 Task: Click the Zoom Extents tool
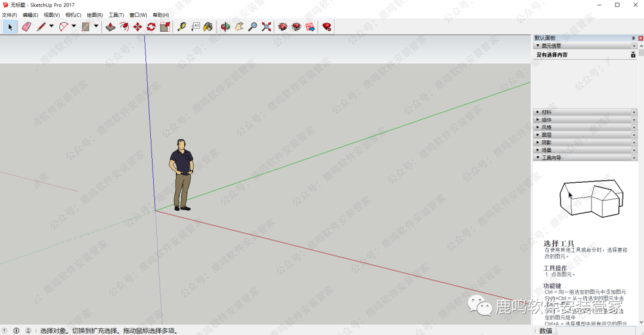[x=267, y=26]
